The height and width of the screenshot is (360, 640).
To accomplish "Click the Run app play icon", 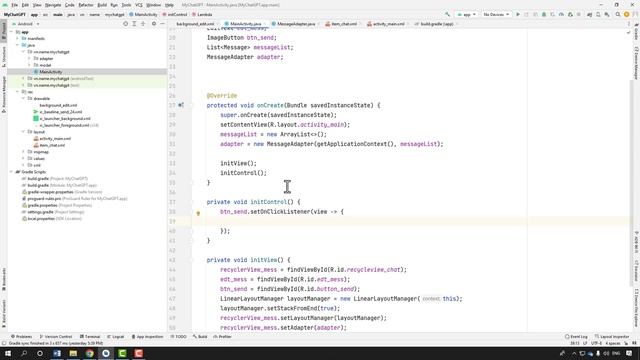I will [x=518, y=15].
